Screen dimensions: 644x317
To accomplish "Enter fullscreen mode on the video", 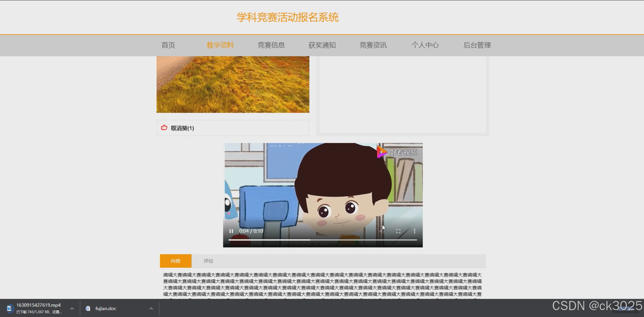I will coord(398,231).
